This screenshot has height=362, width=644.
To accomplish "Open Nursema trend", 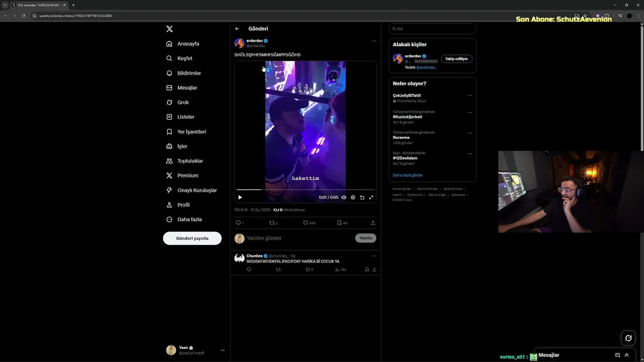I will (x=401, y=137).
